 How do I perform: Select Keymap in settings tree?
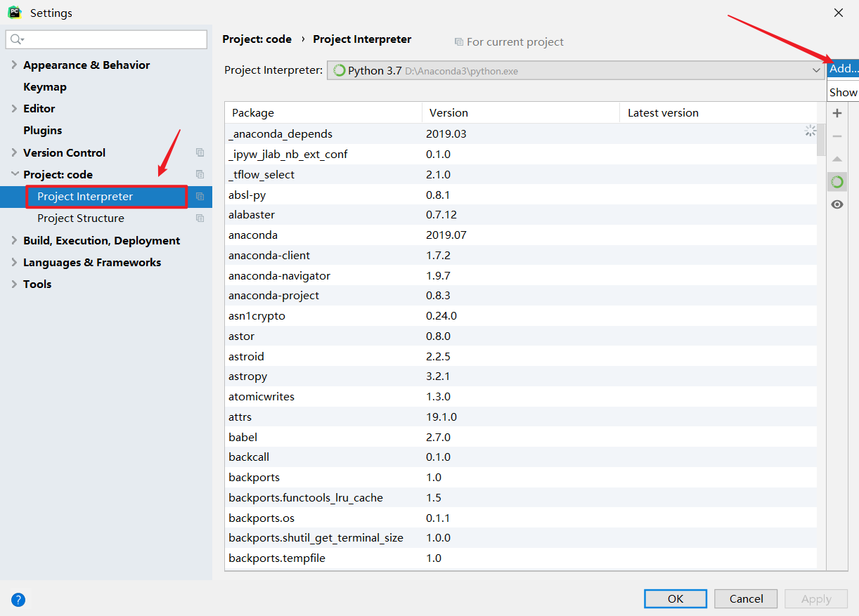click(45, 87)
